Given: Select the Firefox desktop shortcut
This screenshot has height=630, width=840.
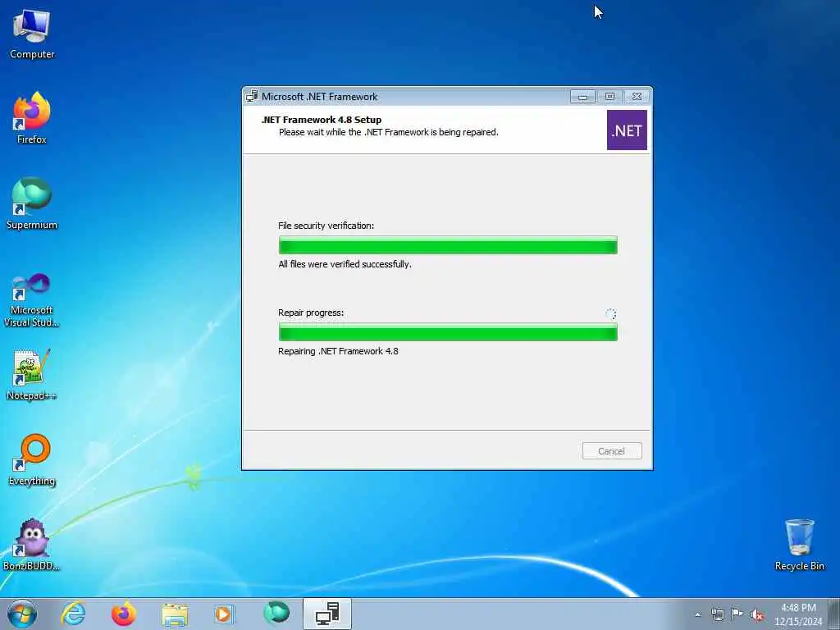Looking at the screenshot, I should point(32,118).
